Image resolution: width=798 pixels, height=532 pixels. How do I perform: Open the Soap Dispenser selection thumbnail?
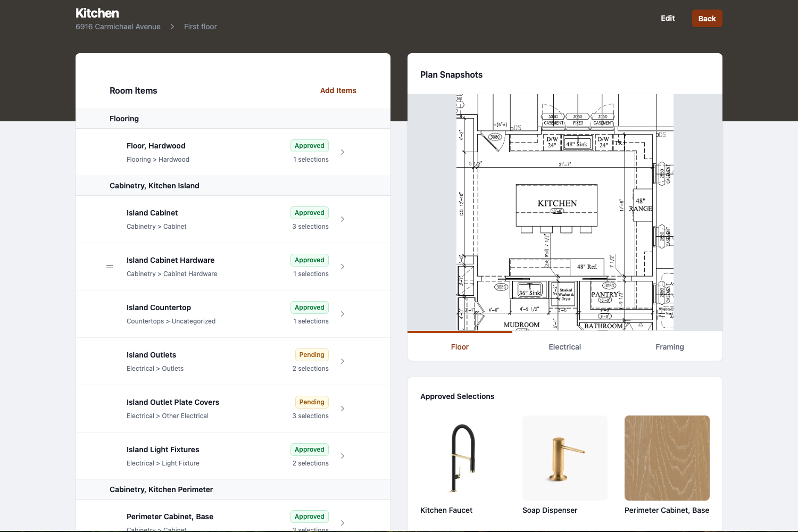[x=565, y=458]
